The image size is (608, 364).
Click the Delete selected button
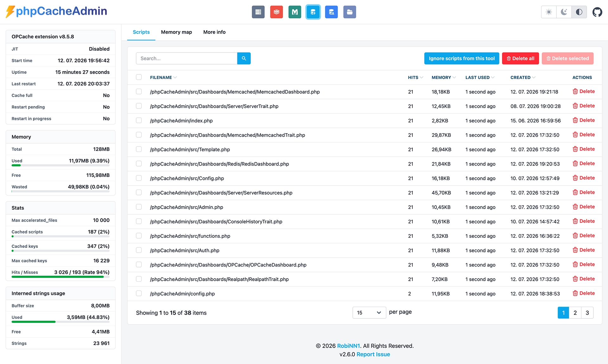[567, 58]
